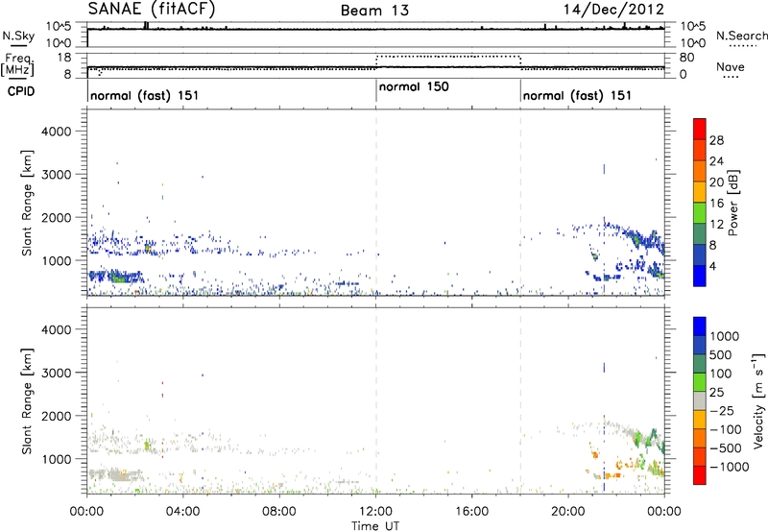
Task: Click 'normal (fast) 151' label starting at 00:00
Action: [145, 95]
